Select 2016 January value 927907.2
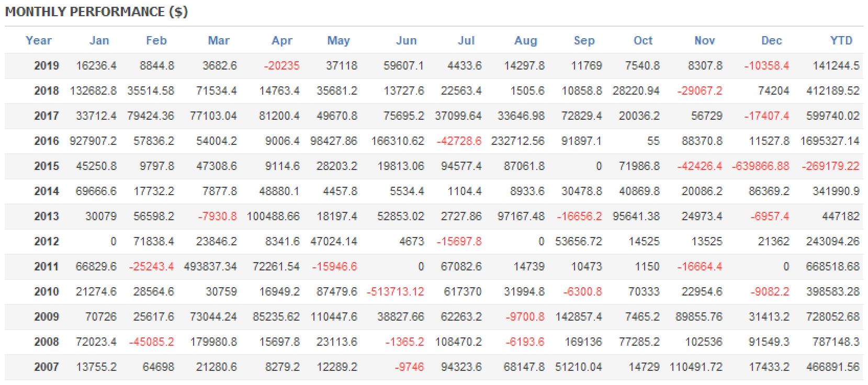Screen dimensions: 868x385 point(93,141)
